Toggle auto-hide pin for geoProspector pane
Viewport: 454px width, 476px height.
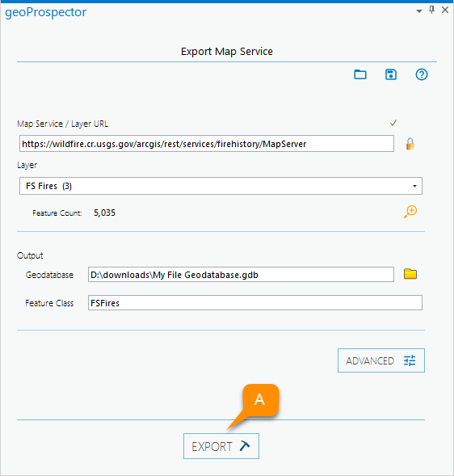[431, 10]
